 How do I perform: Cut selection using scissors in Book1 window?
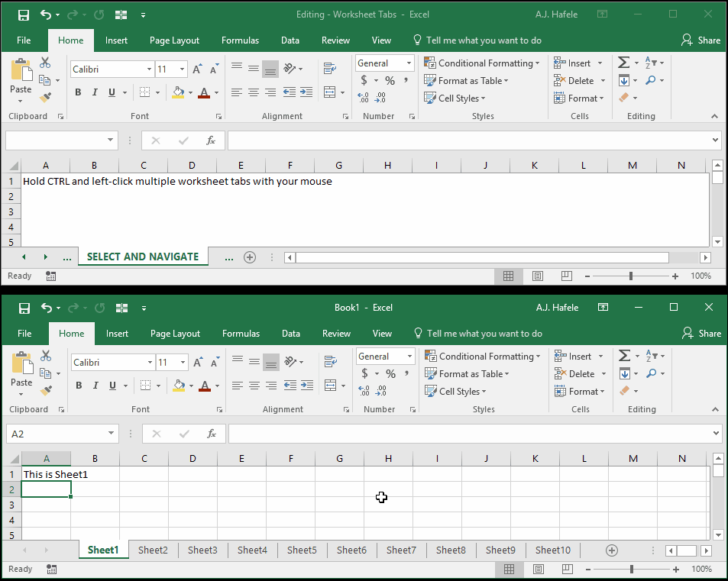(46, 356)
